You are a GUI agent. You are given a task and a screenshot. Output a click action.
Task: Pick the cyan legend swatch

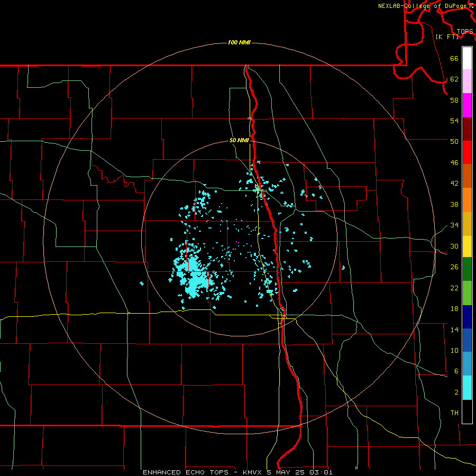tap(467, 388)
